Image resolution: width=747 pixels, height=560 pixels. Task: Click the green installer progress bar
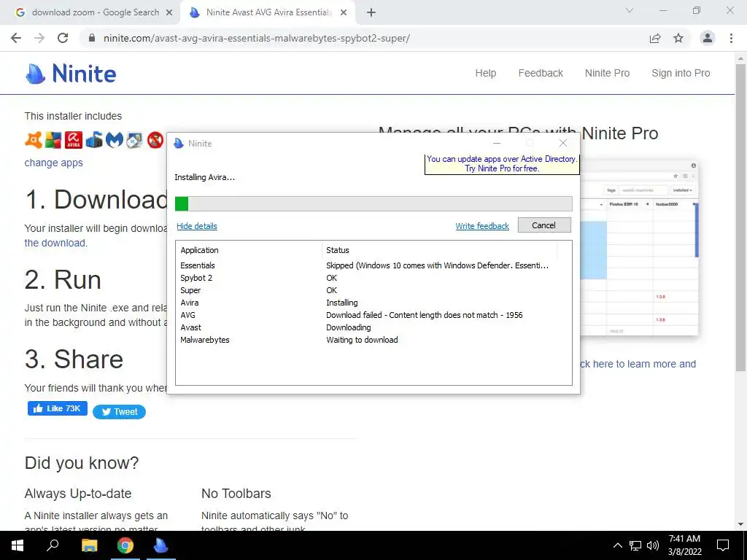(x=373, y=204)
